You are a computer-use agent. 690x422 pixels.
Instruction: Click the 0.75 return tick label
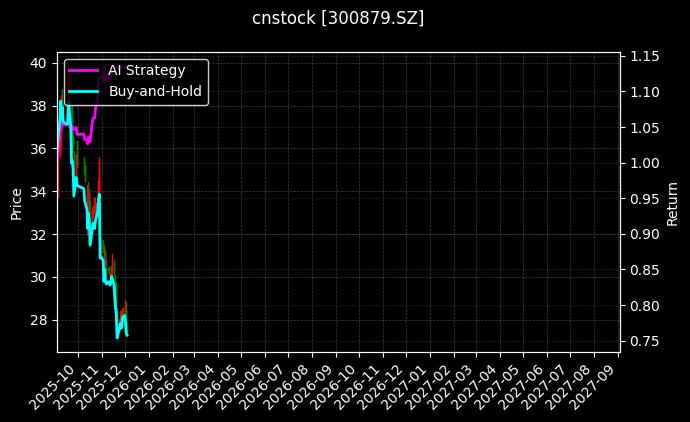[645, 341]
